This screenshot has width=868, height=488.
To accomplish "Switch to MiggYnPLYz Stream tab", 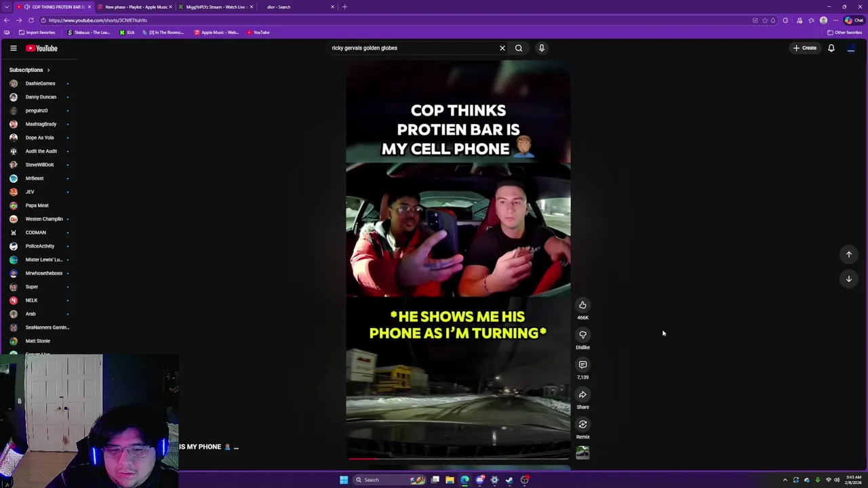I will tap(216, 7).
